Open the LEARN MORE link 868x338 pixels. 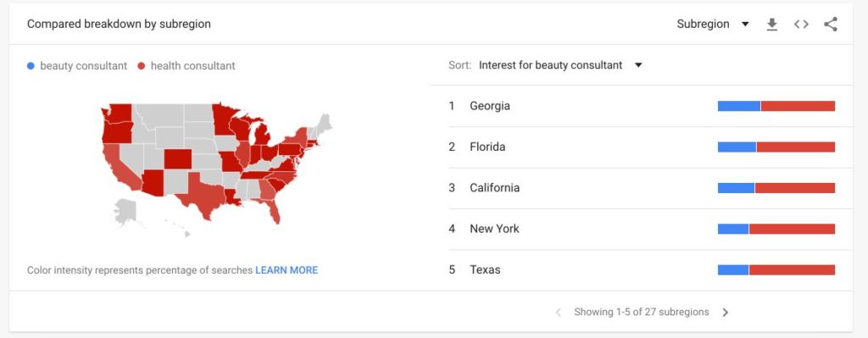287,270
